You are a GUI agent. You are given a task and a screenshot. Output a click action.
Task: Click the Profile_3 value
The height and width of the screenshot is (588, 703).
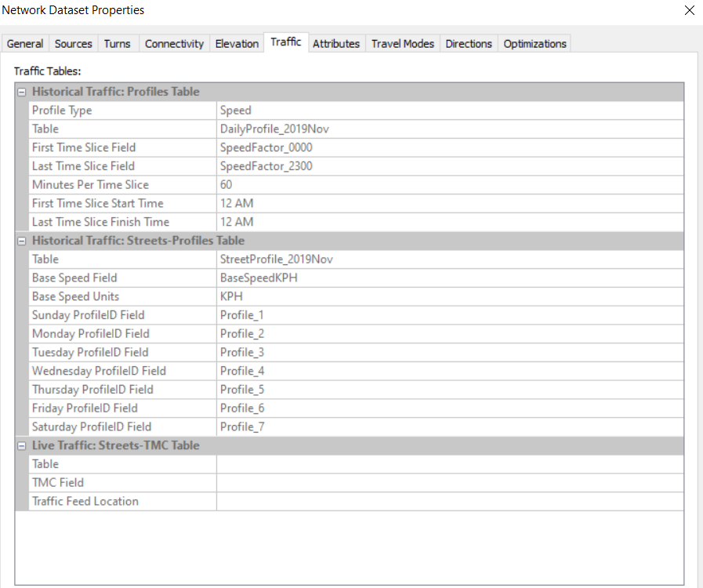pos(450,353)
